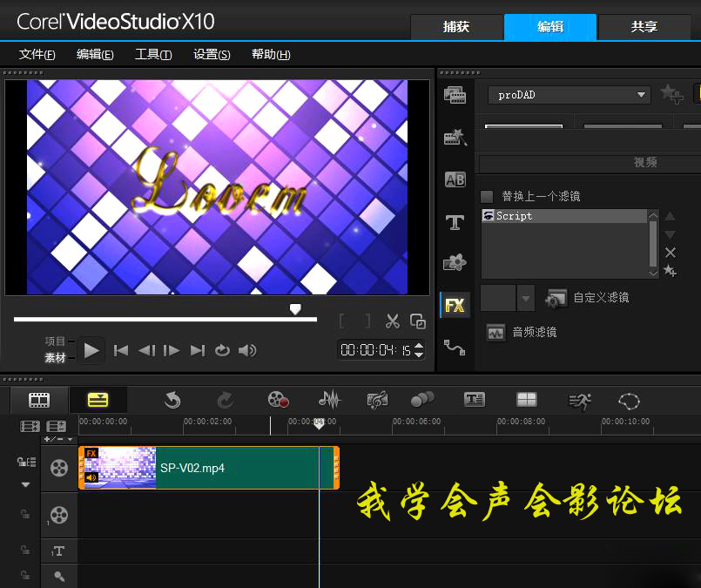Switch to Timeline view
The width and height of the screenshot is (701, 588).
pyautogui.click(x=98, y=400)
